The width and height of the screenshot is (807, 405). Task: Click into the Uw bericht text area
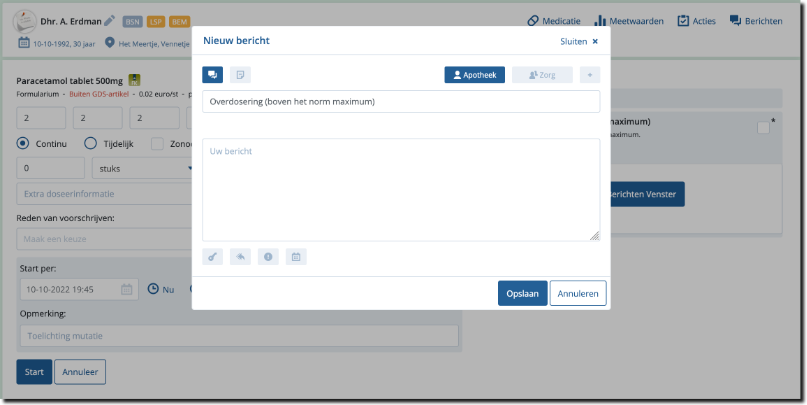coord(400,190)
